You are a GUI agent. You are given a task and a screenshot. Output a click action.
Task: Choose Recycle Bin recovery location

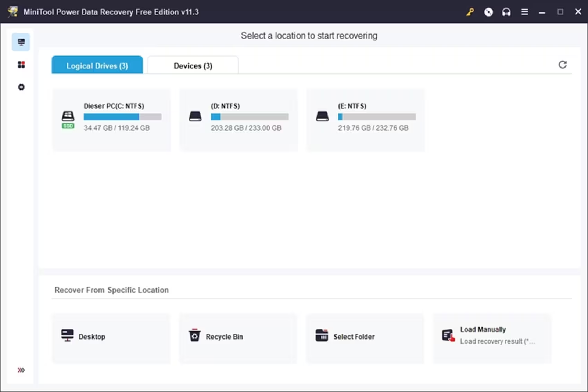point(238,338)
